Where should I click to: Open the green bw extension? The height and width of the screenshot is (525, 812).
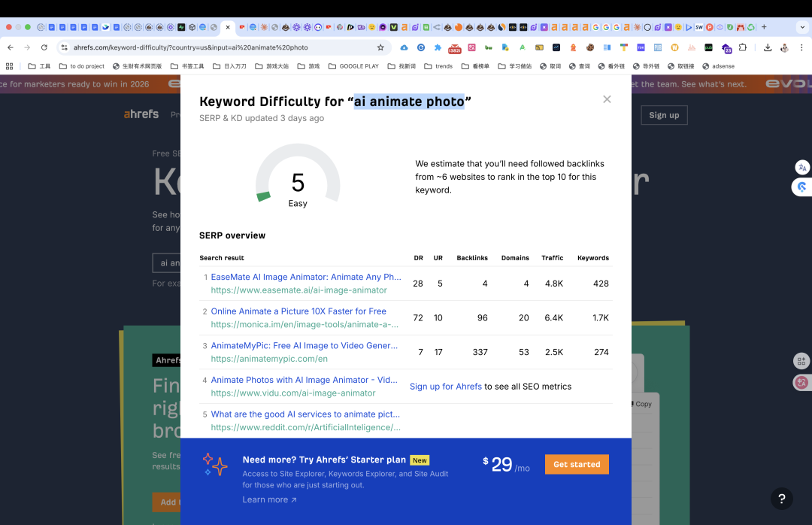pyautogui.click(x=489, y=47)
